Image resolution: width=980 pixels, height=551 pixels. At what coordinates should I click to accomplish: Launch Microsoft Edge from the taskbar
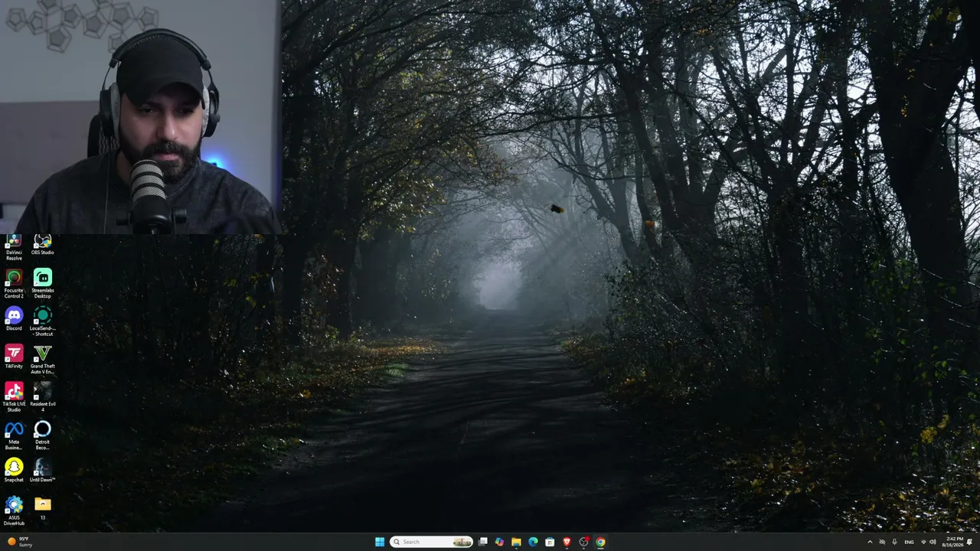[533, 542]
